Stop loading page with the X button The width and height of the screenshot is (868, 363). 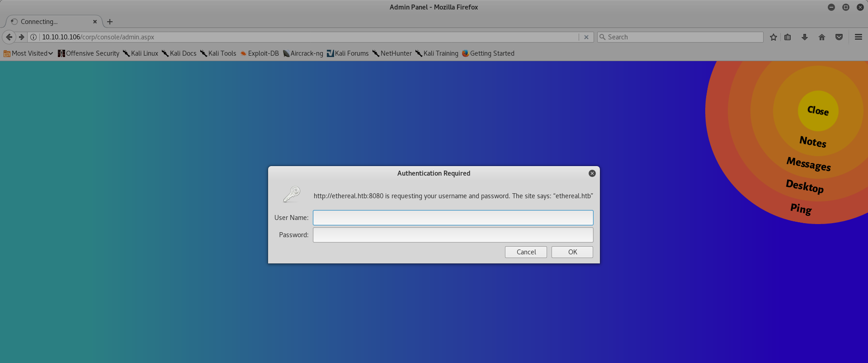[x=586, y=37]
